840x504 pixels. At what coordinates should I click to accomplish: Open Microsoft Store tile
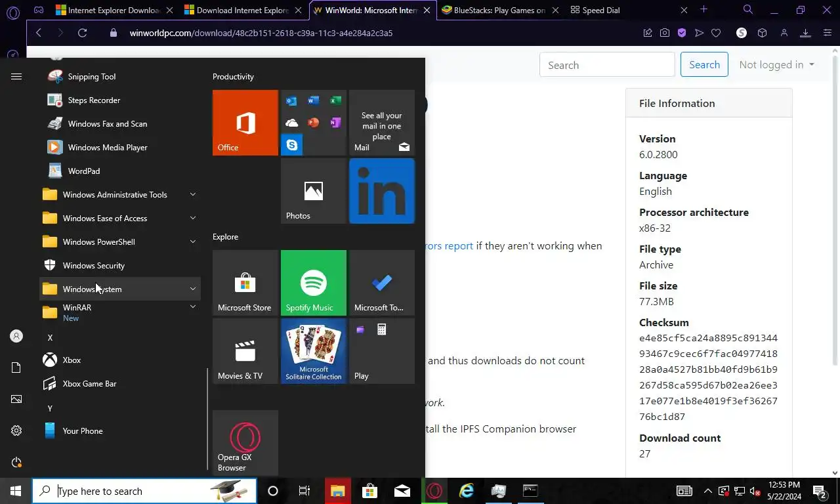click(245, 283)
